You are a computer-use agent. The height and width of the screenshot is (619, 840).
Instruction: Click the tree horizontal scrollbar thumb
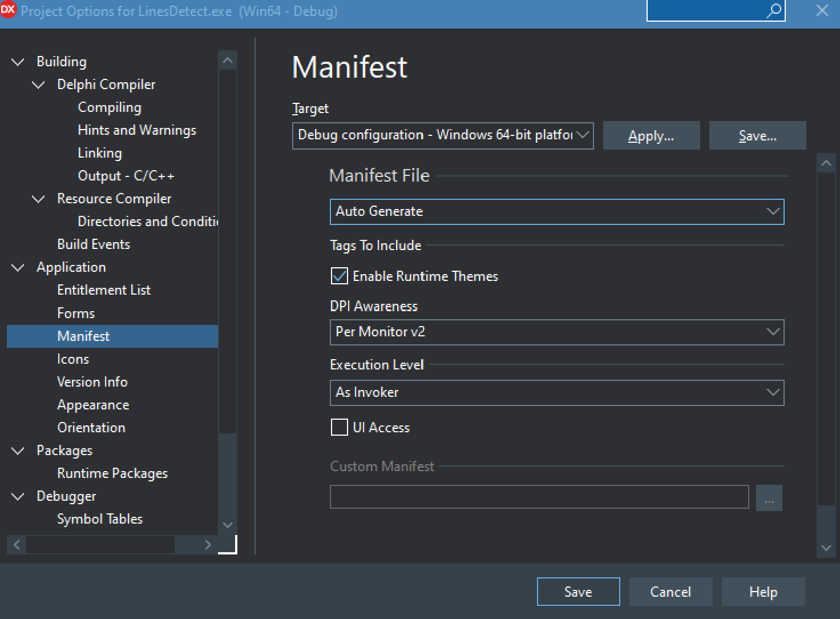click(100, 545)
